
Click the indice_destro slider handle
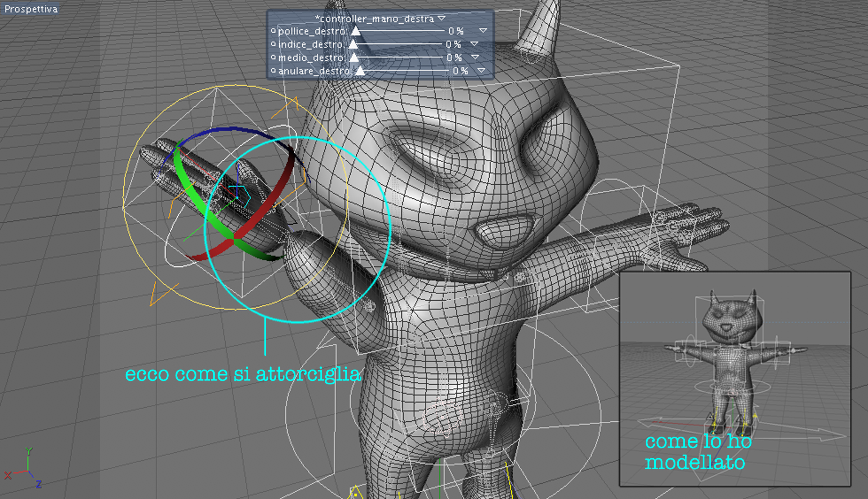point(353,44)
